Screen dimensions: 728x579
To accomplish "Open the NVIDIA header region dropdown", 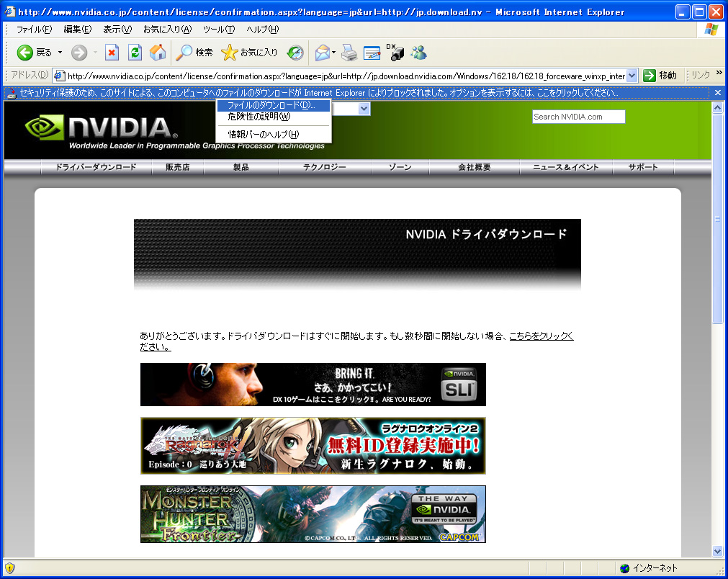I will click(364, 109).
